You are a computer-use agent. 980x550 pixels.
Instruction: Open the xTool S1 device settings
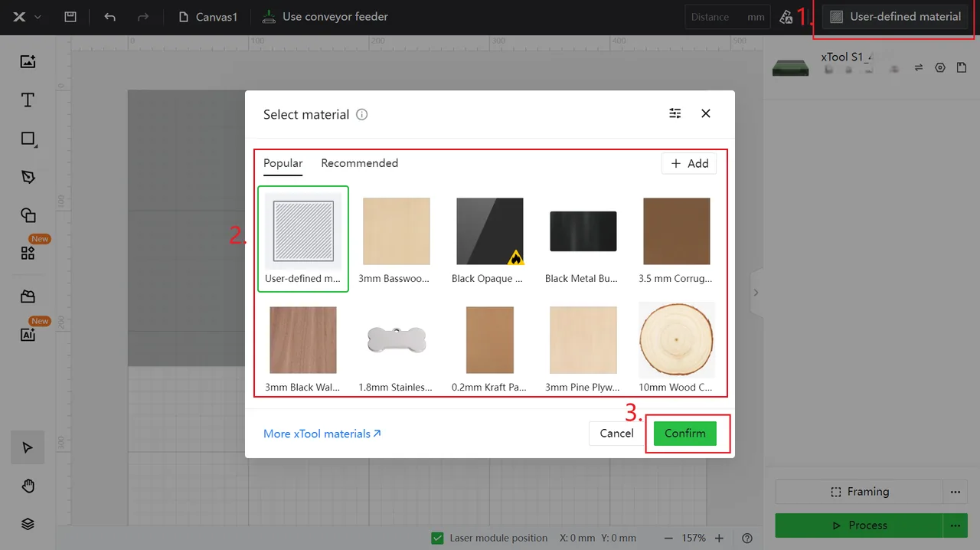point(940,68)
